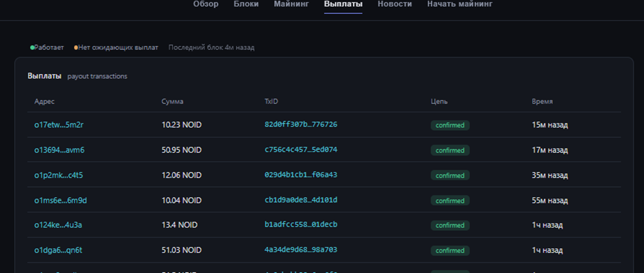Go to the Майнинг tab

click(x=291, y=4)
